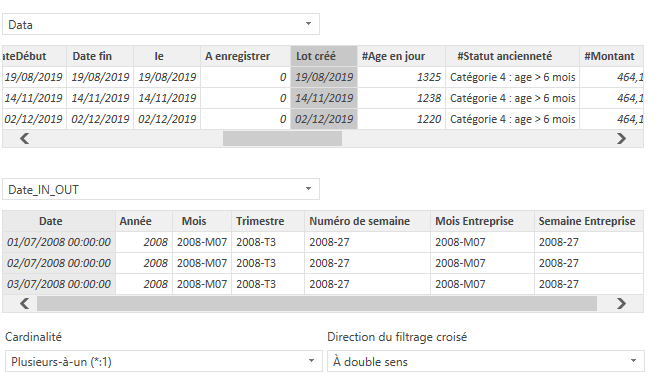Click the Lot créé cell '14/11/2019'
Screen dimensions: 661x380
click(324, 98)
